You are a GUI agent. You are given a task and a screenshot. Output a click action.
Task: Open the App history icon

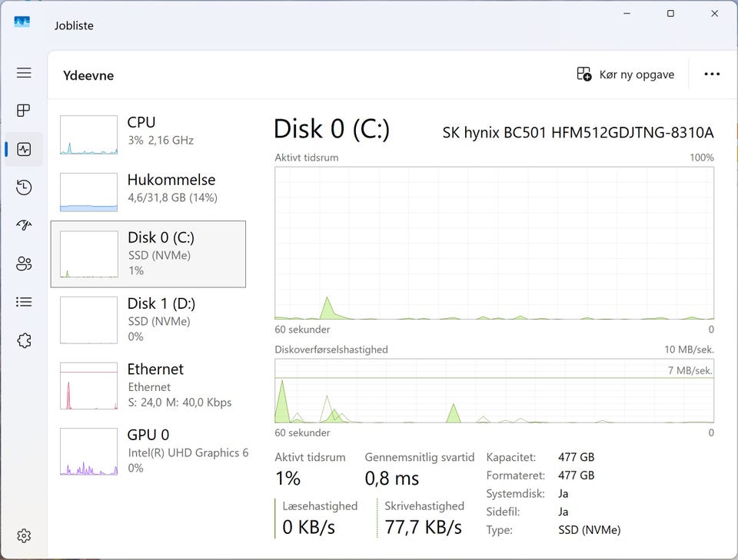coord(24,187)
